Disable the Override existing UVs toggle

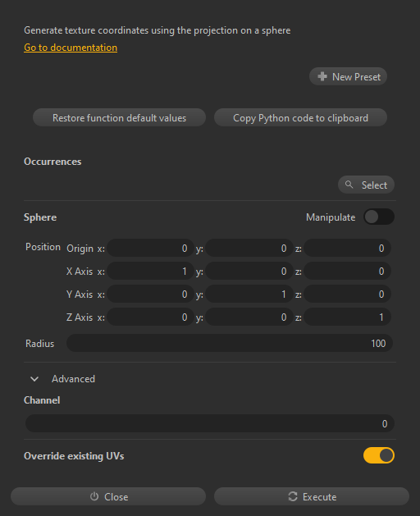379,455
